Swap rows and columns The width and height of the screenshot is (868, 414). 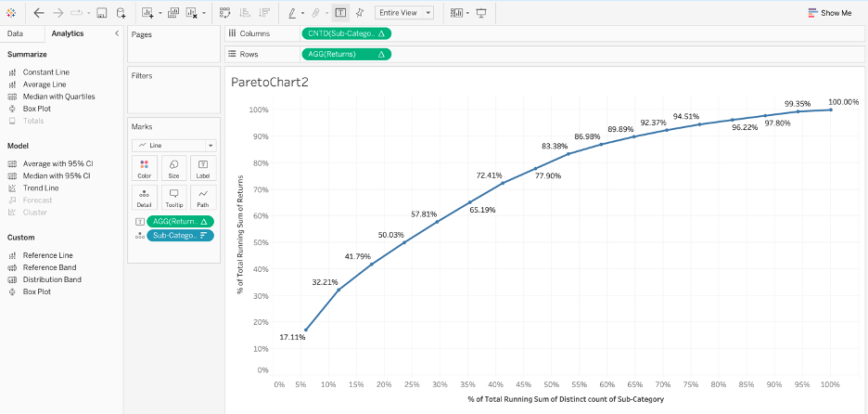coord(224,13)
